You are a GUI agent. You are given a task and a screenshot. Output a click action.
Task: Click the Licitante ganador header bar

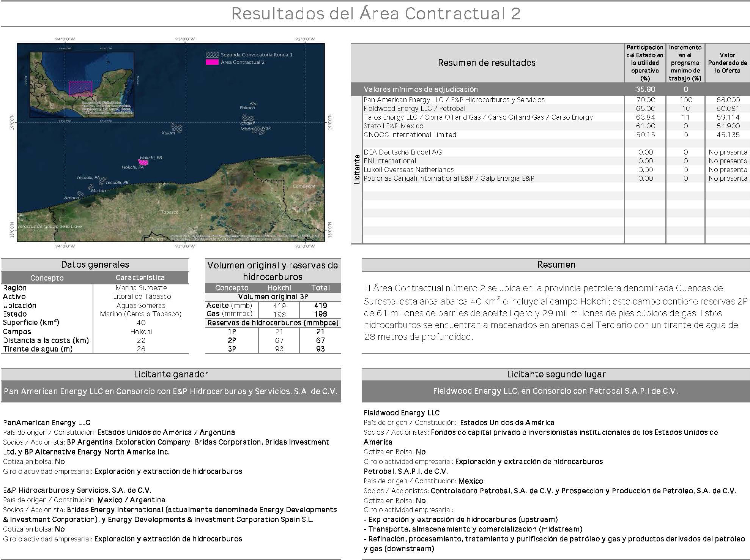(171, 374)
